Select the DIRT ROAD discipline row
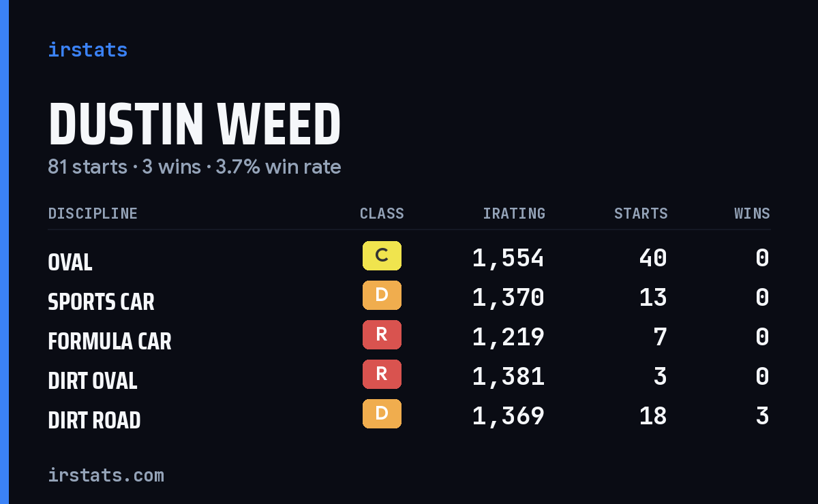The image size is (818, 504). [x=409, y=416]
